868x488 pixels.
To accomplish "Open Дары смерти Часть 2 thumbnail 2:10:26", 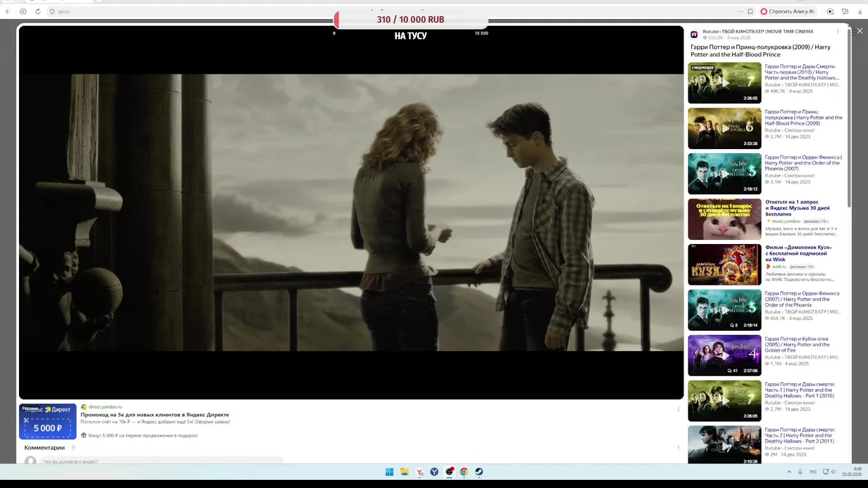I will point(724,445).
